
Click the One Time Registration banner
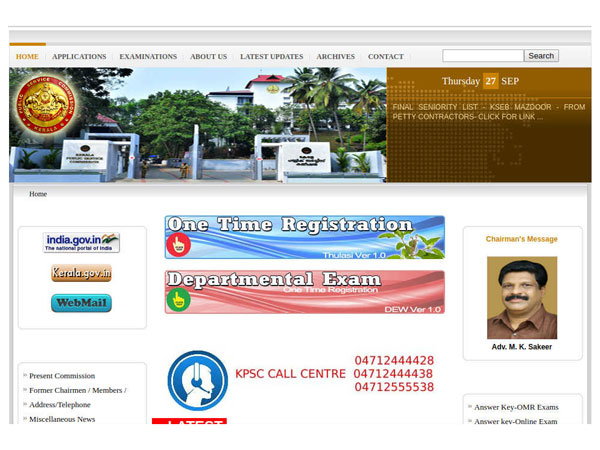click(x=304, y=237)
